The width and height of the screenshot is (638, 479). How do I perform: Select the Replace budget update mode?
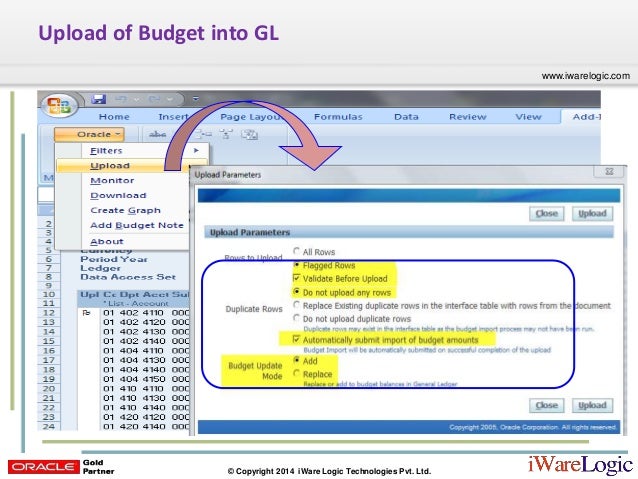297,373
